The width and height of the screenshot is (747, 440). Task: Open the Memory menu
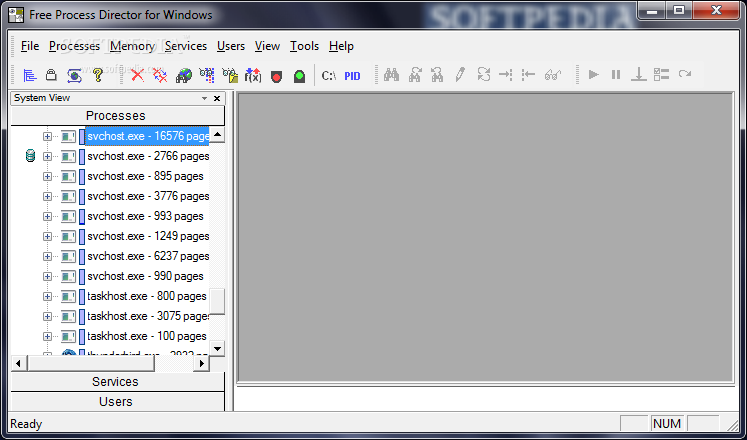coord(132,46)
